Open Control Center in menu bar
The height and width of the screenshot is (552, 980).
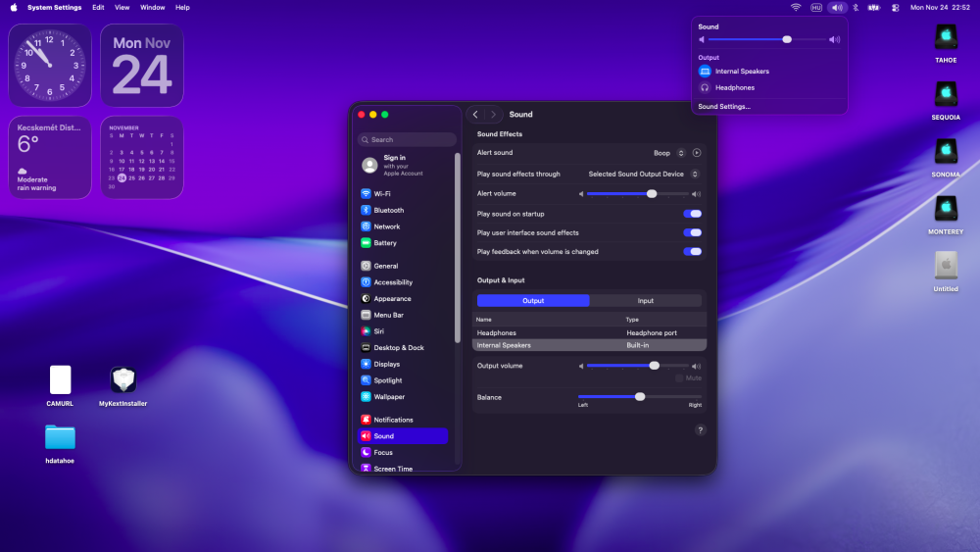click(x=895, y=8)
